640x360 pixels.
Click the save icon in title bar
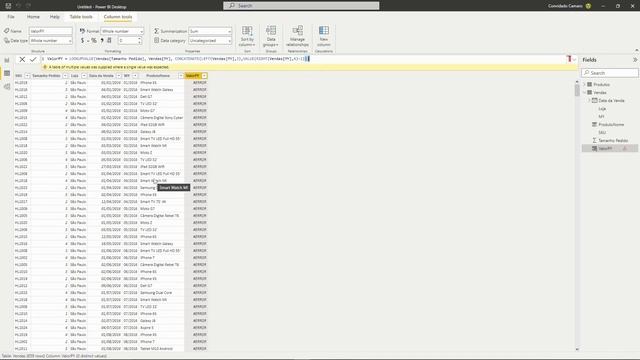coord(8,6)
